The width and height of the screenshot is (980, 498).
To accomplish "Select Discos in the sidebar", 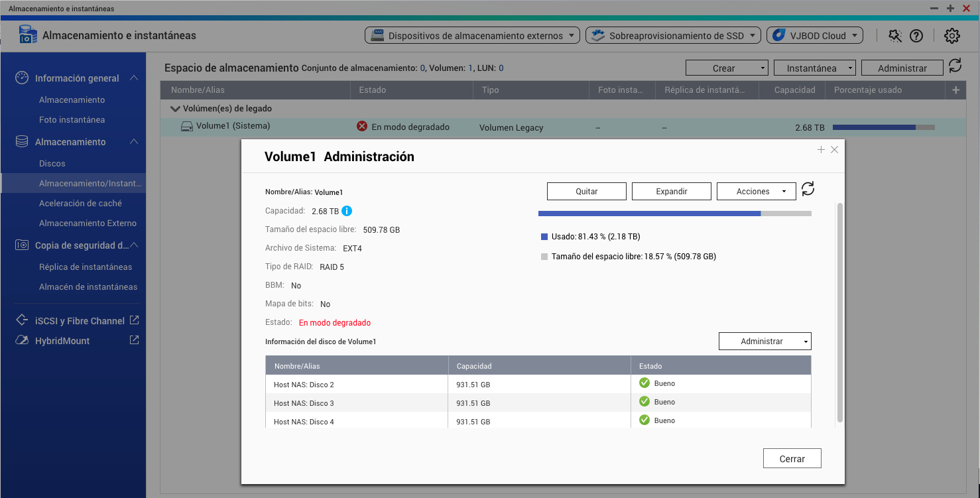I will coord(52,164).
